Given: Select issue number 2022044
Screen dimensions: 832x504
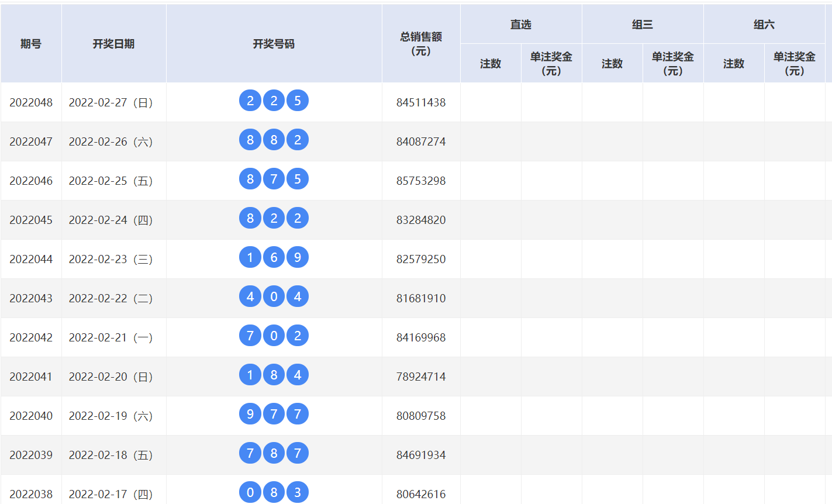Looking at the screenshot, I should pos(31,259).
